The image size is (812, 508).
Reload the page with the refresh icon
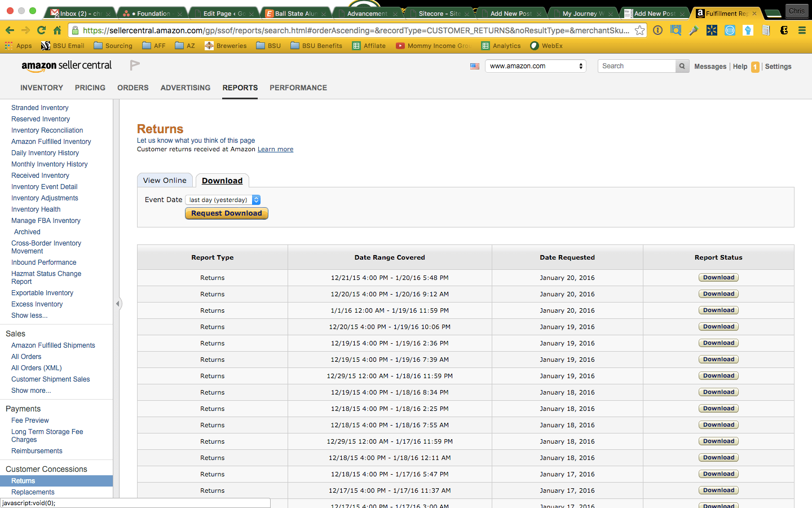coord(41,30)
